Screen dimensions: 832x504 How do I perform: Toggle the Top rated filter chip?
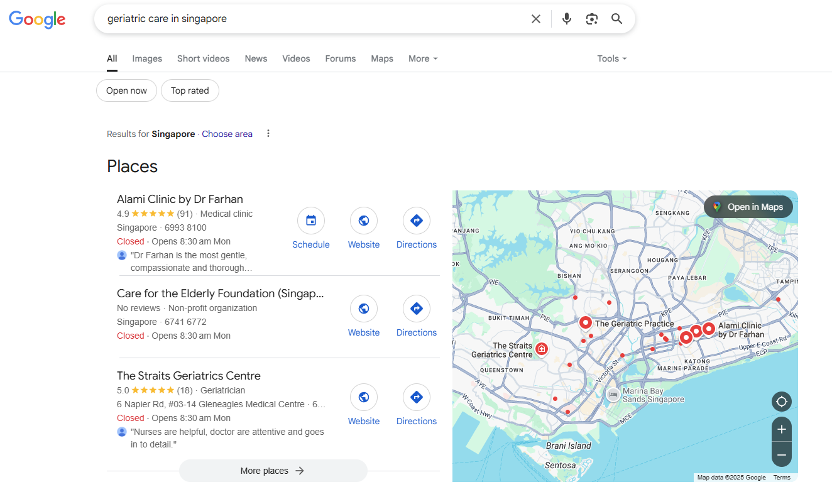click(x=190, y=90)
